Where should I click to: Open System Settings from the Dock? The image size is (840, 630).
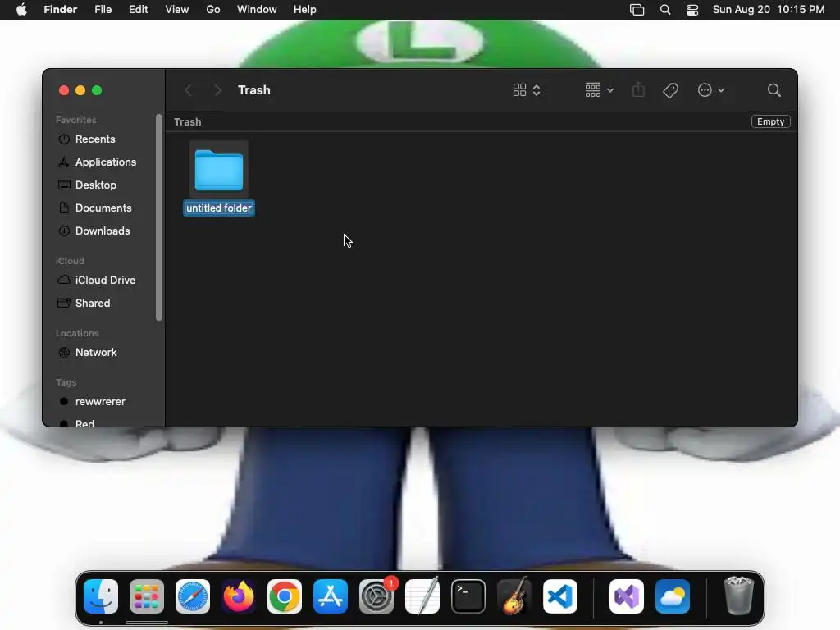pos(377,596)
